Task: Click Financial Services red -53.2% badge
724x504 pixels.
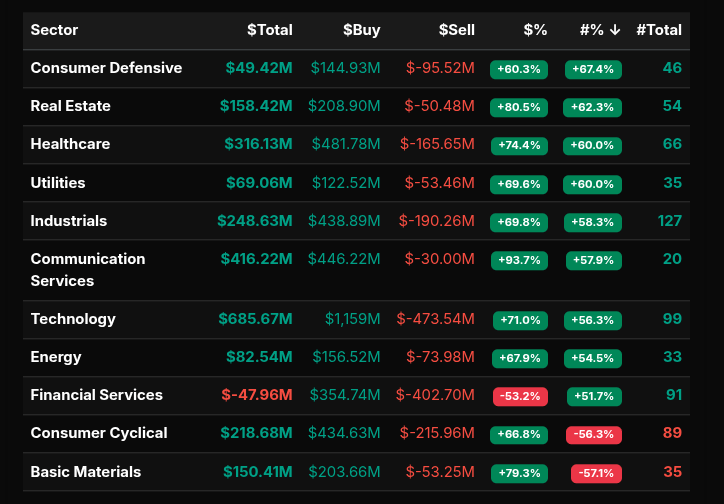Action: coord(519,396)
